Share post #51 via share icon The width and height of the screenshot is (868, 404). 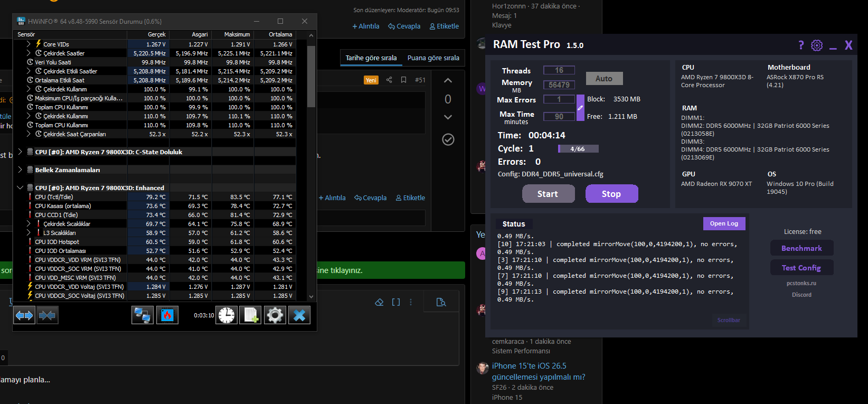(x=389, y=80)
